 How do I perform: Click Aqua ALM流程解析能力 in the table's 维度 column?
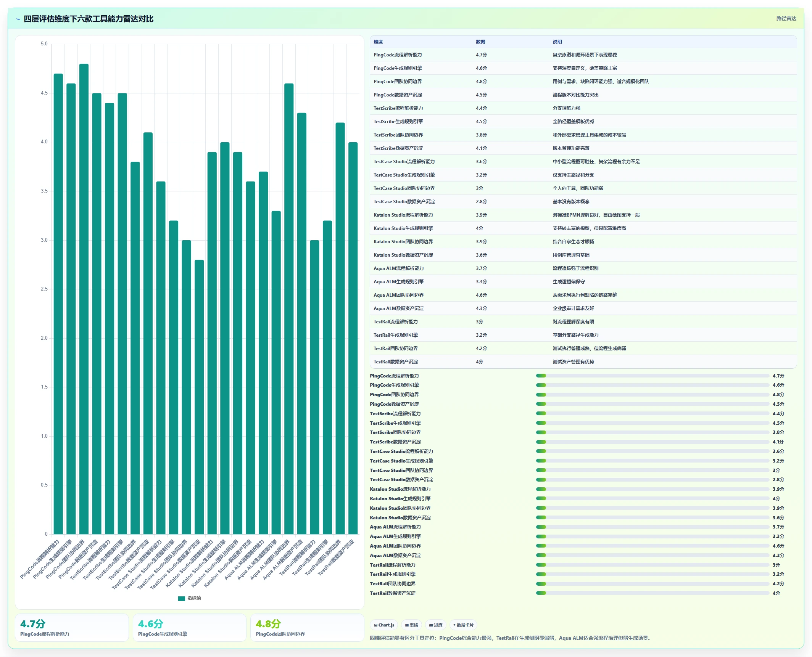tap(398, 268)
